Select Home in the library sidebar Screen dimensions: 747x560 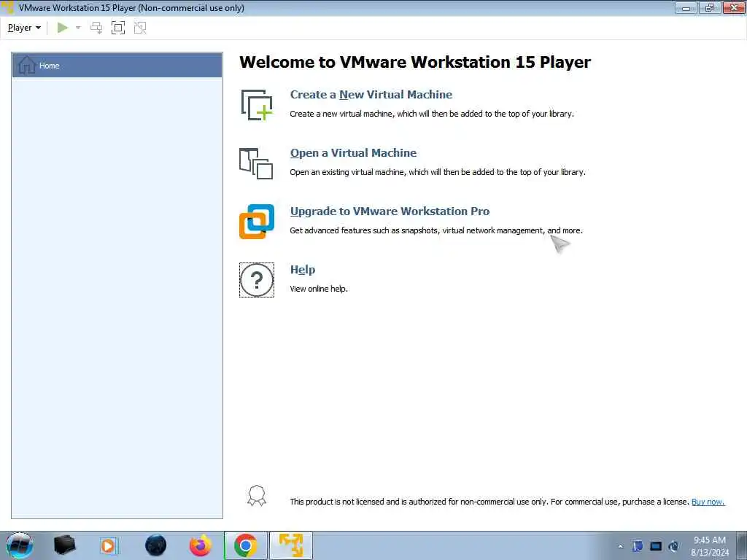117,65
